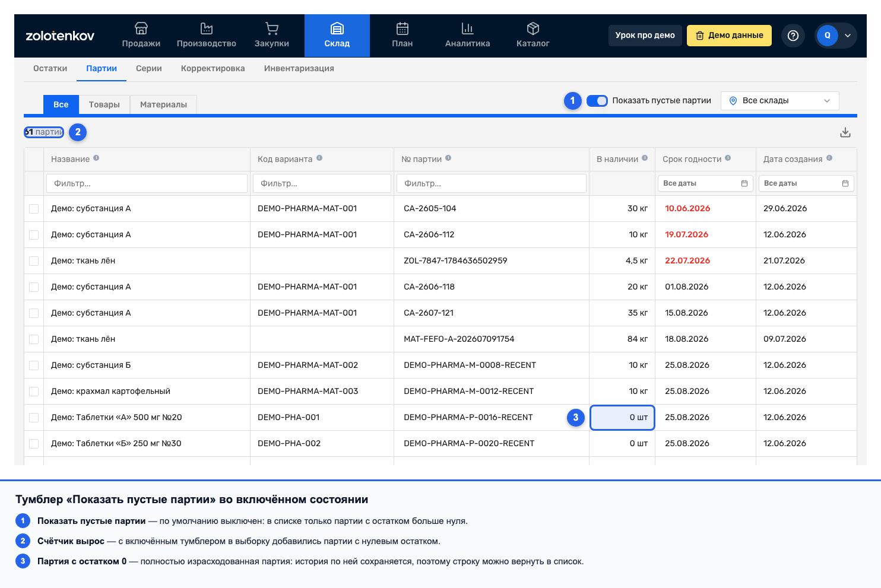Image resolution: width=881 pixels, height=588 pixels.
Task: Open the Аналитика chart icon
Action: 468,28
